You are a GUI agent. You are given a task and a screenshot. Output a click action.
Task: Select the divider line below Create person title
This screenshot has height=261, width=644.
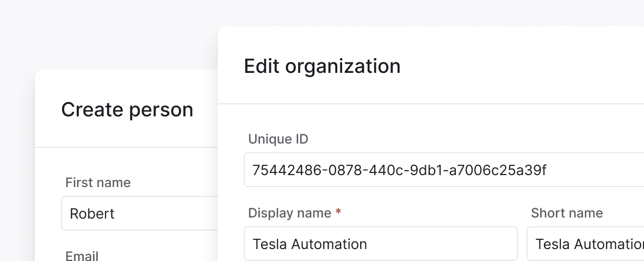(x=126, y=147)
